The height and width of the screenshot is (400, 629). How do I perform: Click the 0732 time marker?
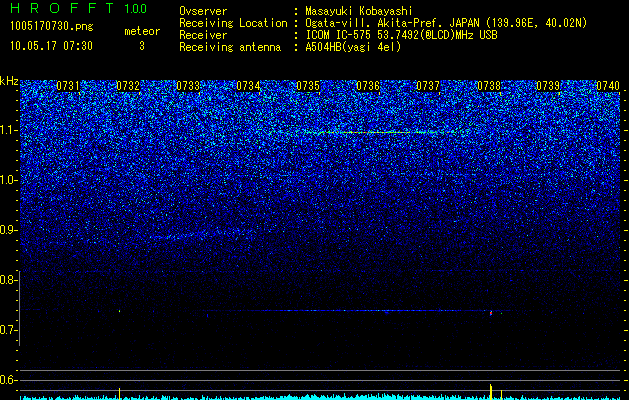point(128,86)
